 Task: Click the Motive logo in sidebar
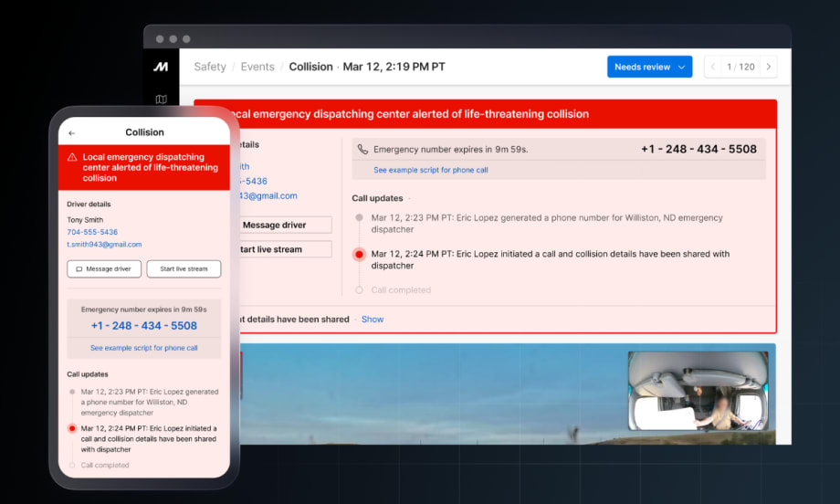pyautogui.click(x=161, y=67)
